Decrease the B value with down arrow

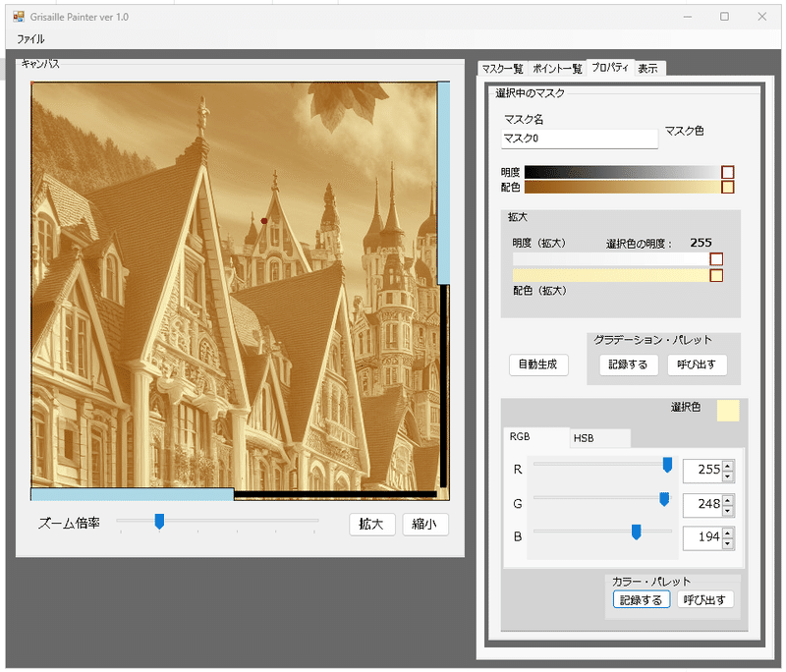[x=728, y=543]
